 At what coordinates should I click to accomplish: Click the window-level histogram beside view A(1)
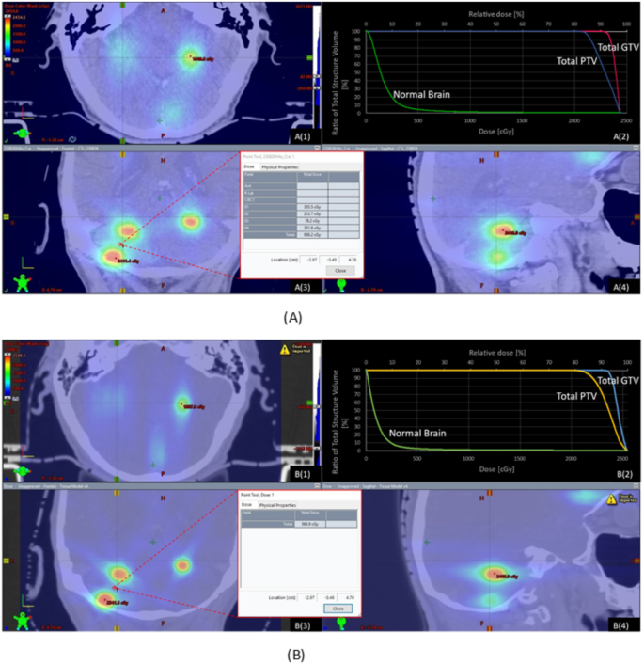click(317, 68)
